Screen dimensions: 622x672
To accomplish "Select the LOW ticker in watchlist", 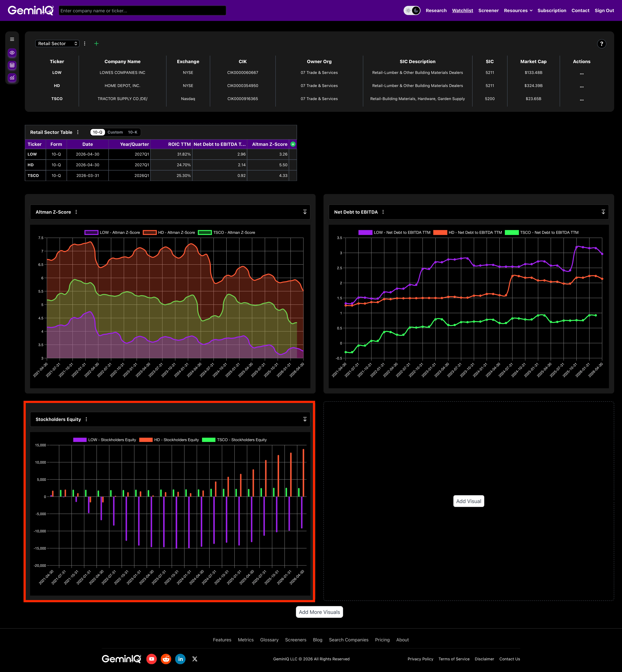I will coord(57,73).
